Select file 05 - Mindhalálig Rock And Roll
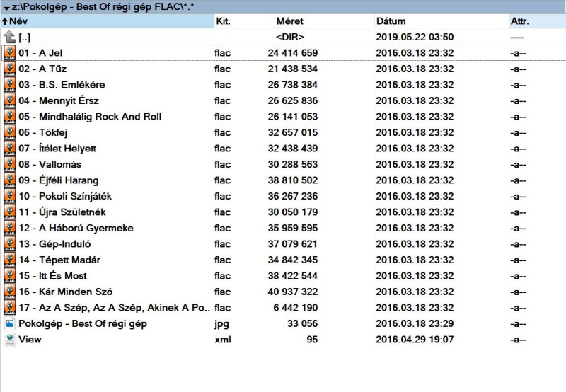This screenshot has width=566, height=392. pos(90,117)
